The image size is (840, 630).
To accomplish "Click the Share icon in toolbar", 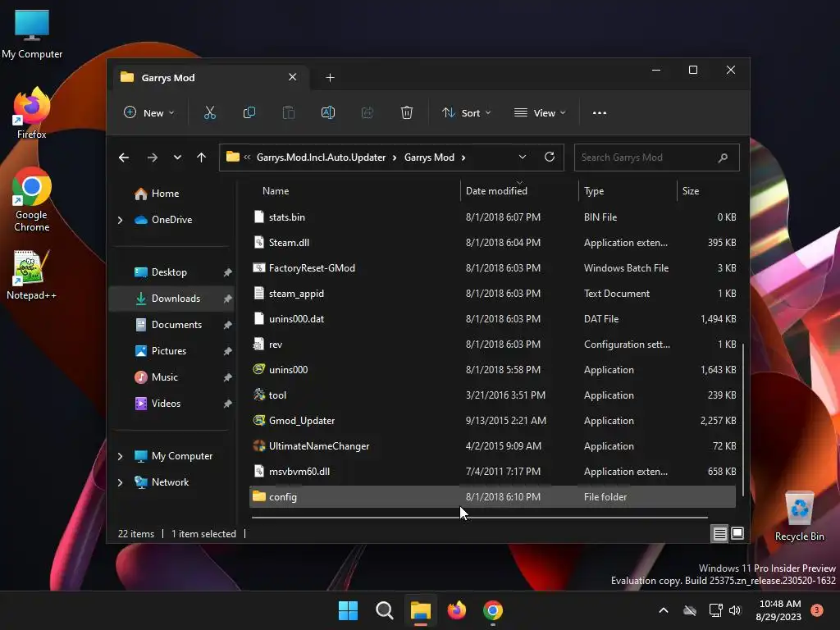I will click(367, 113).
